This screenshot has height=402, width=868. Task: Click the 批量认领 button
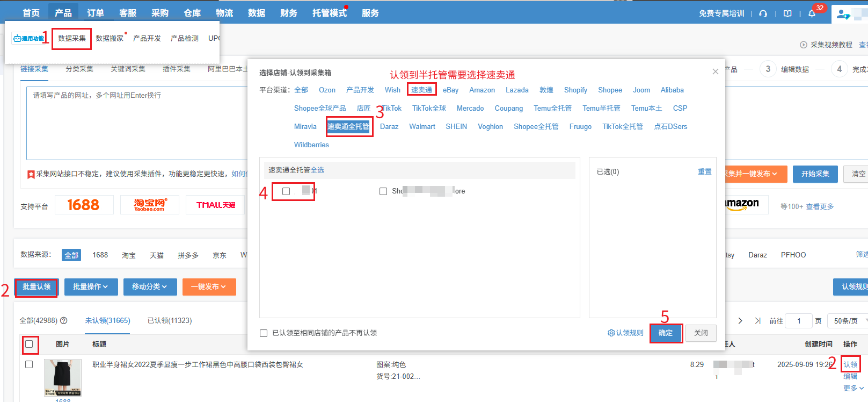(37, 287)
